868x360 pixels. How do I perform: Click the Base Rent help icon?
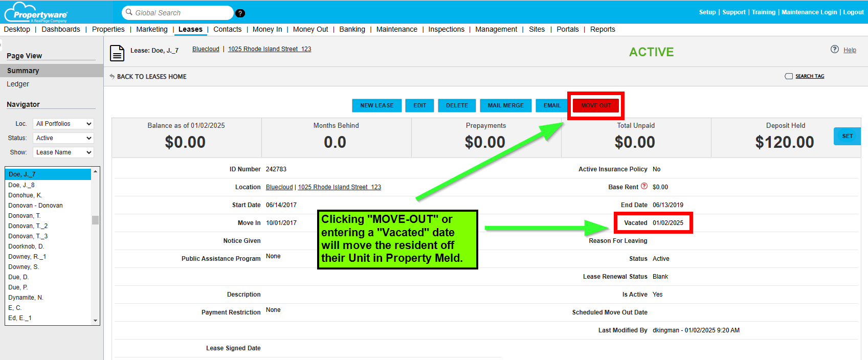coord(644,186)
